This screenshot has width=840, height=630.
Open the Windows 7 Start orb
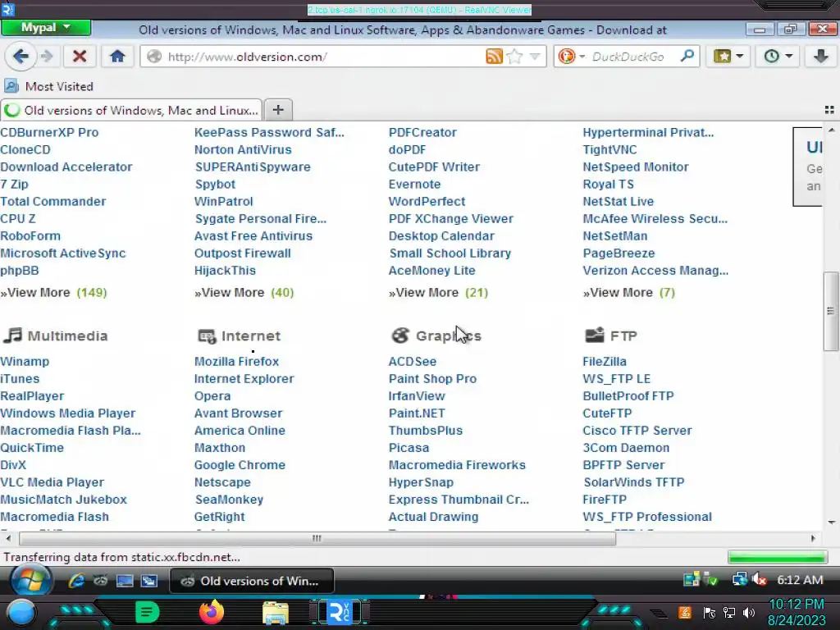click(x=30, y=580)
